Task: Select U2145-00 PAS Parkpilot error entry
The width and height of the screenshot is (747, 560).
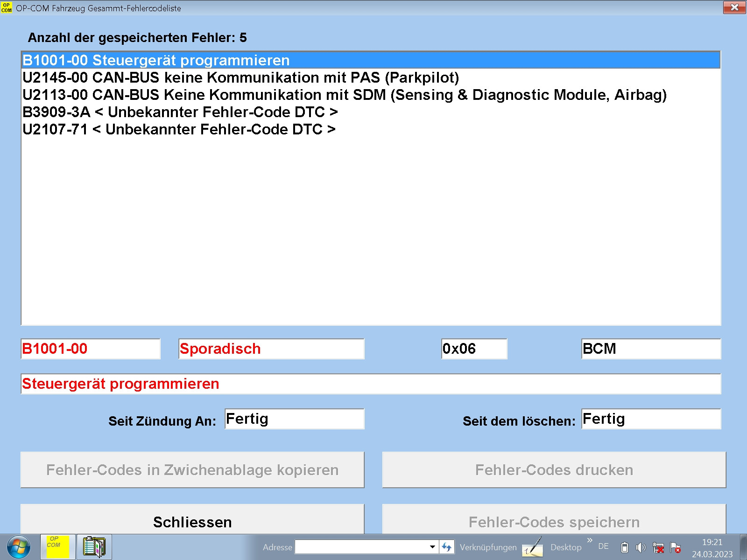Action: tap(240, 77)
